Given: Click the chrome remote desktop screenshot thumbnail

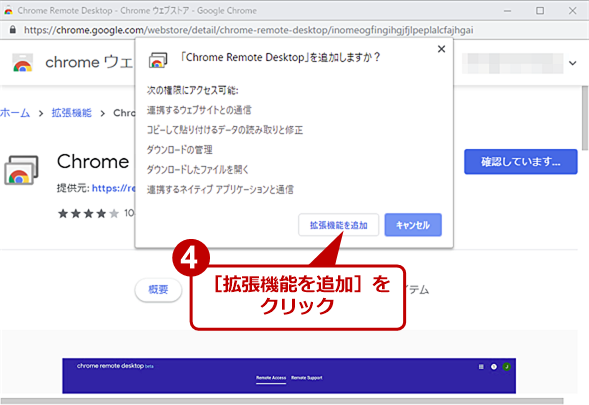Looking at the screenshot, I should pos(289,376).
